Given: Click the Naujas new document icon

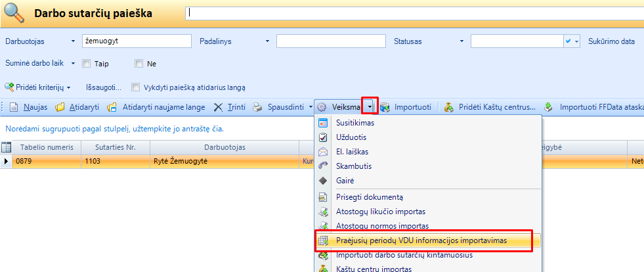Looking at the screenshot, I should coord(13,106).
